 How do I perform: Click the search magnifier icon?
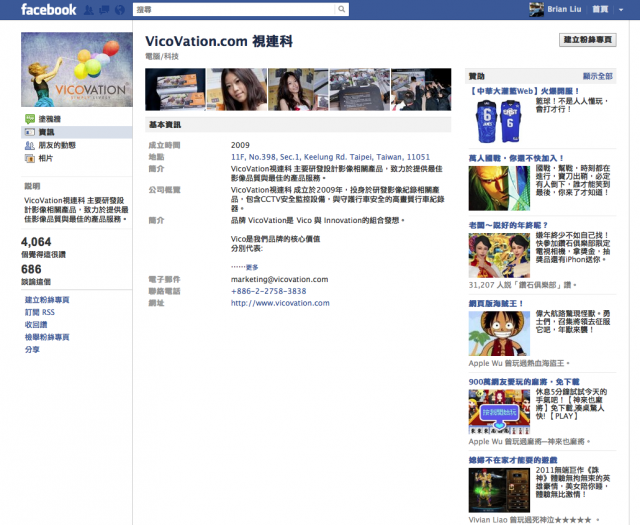(x=342, y=9)
